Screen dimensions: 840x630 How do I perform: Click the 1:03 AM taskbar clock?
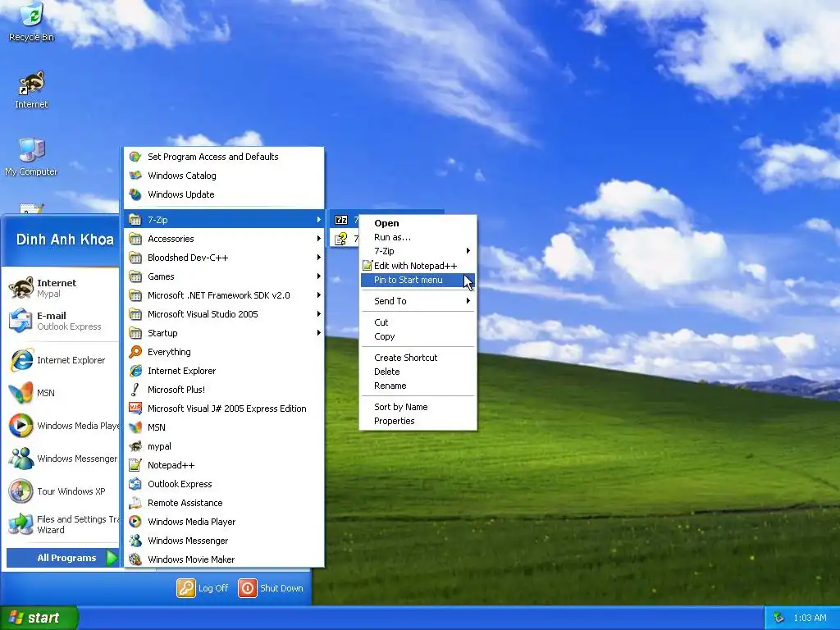coord(810,618)
